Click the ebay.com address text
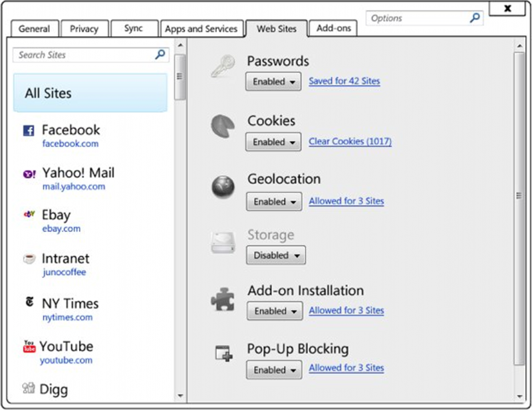This screenshot has width=532, height=410. pyautogui.click(x=61, y=229)
